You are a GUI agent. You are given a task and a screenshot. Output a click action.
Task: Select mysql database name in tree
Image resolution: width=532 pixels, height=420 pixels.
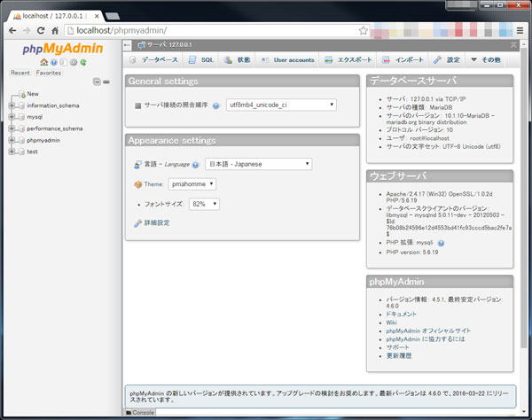[35, 117]
